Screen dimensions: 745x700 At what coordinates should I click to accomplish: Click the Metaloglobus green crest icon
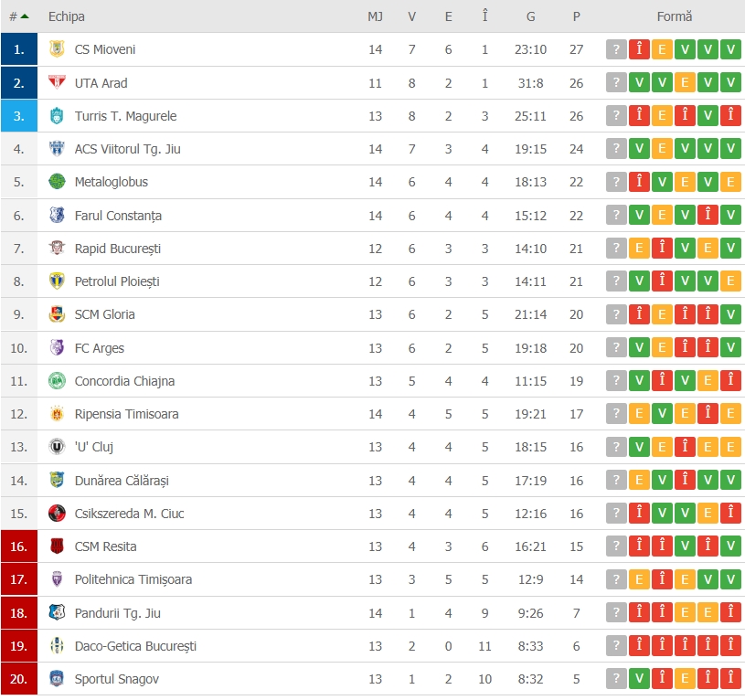pyautogui.click(x=57, y=182)
